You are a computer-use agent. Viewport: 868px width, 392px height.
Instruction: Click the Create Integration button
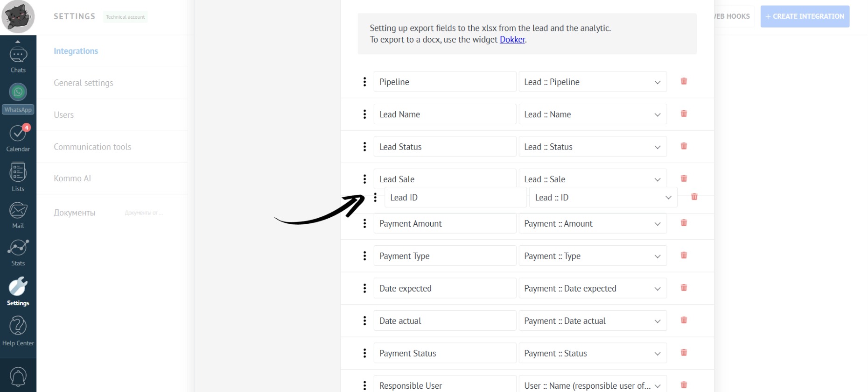coord(805,16)
